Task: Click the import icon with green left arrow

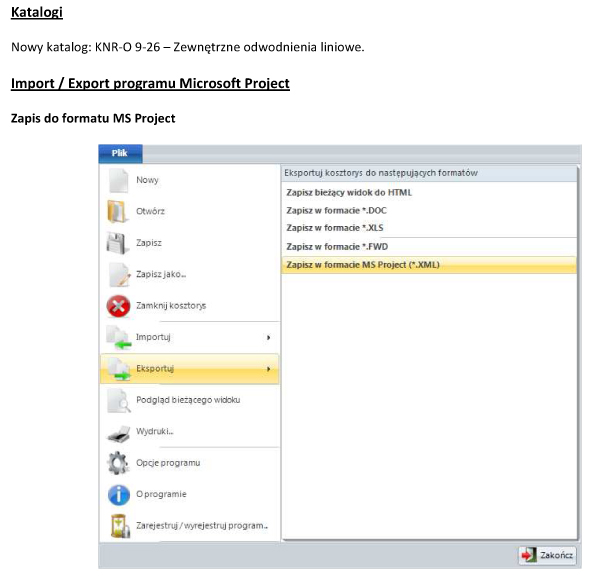Action: pyautogui.click(x=118, y=337)
